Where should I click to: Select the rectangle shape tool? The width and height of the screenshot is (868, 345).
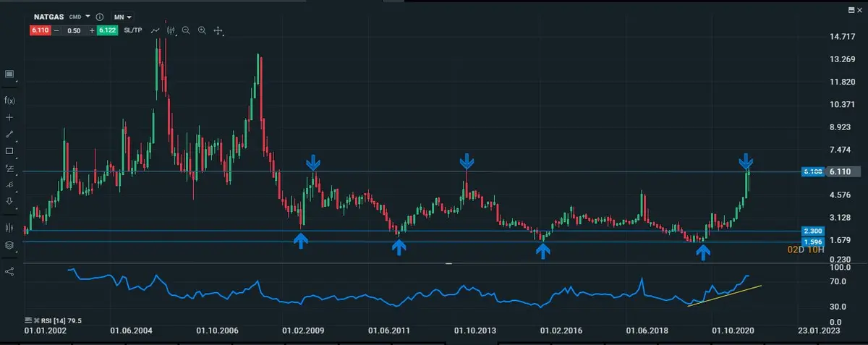tap(10, 151)
